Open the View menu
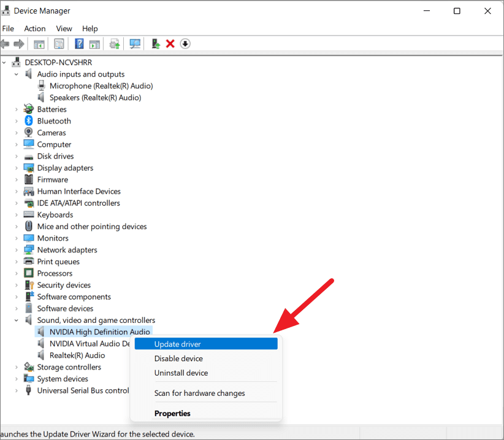The width and height of the screenshot is (504, 440). click(64, 29)
